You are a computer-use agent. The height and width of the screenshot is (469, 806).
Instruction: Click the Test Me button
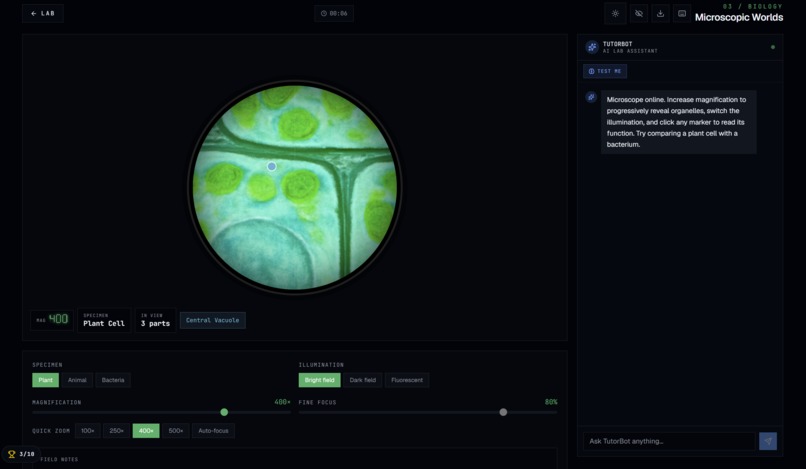(604, 71)
